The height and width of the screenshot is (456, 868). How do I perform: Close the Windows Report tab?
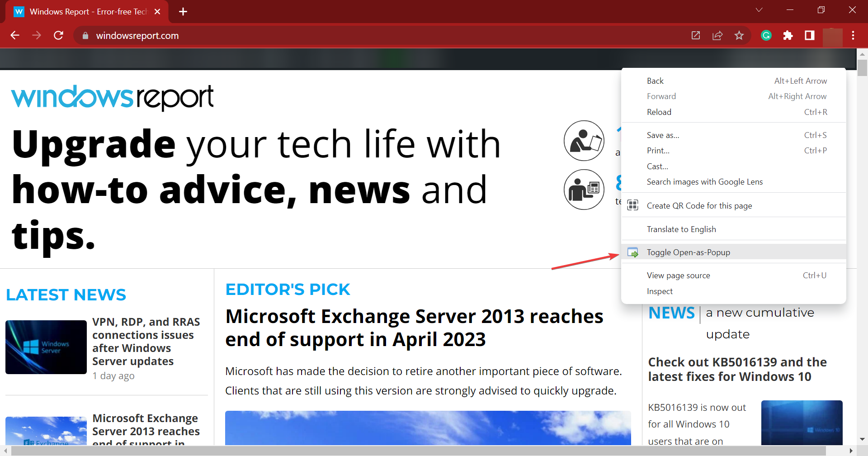[157, 12]
